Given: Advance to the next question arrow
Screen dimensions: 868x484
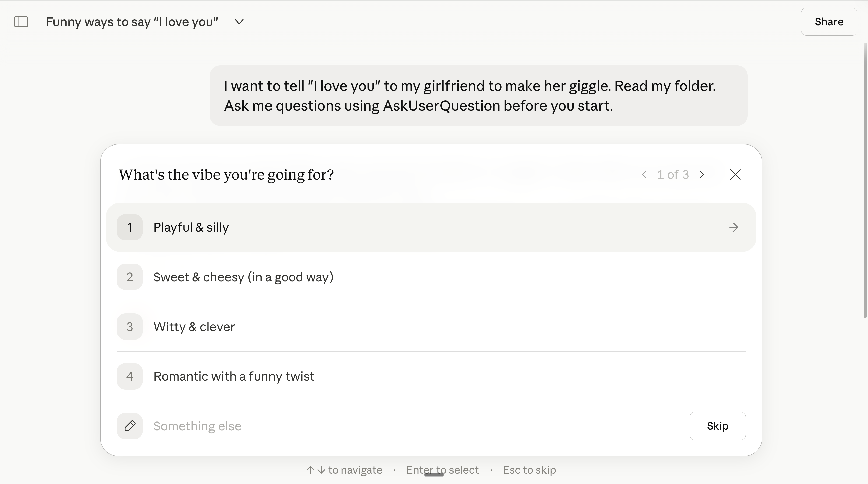Looking at the screenshot, I should [702, 175].
